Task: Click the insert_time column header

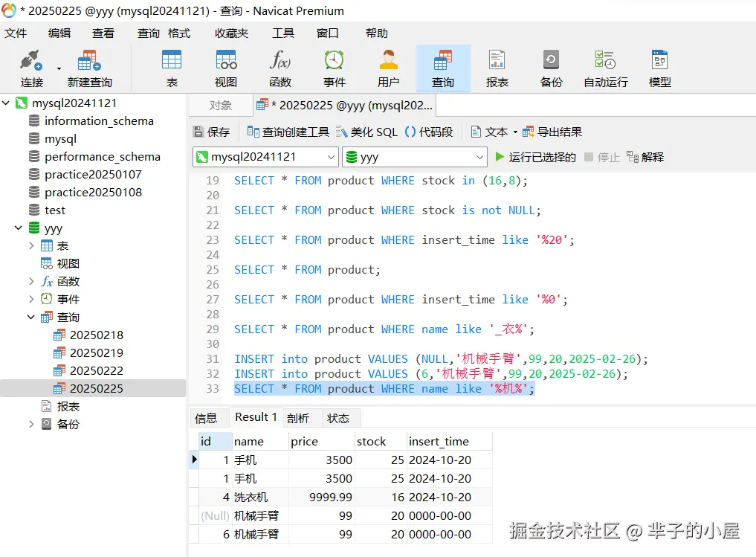Action: tap(449, 441)
